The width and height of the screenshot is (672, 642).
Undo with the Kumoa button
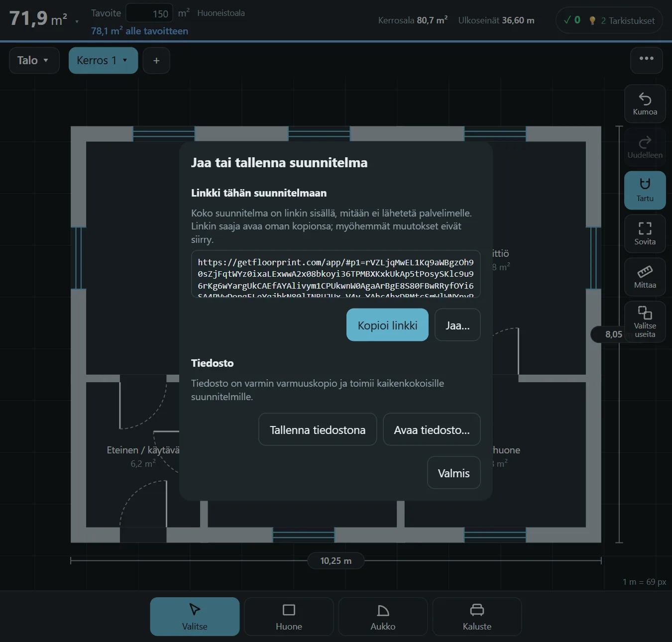[645, 104]
